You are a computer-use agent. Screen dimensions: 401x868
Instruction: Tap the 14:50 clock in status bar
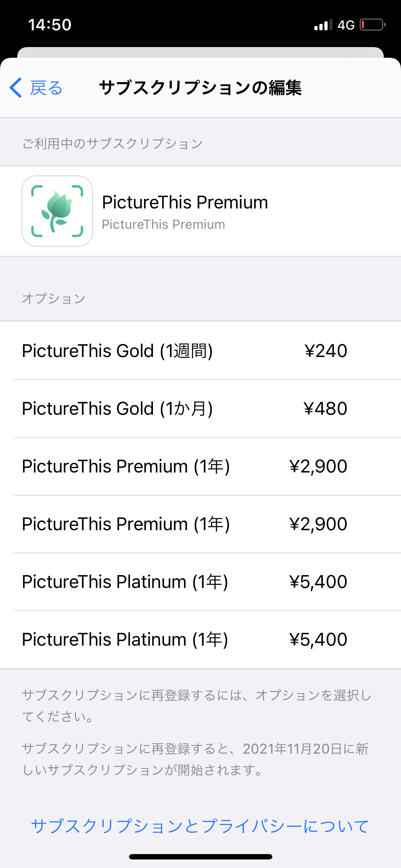(50, 25)
